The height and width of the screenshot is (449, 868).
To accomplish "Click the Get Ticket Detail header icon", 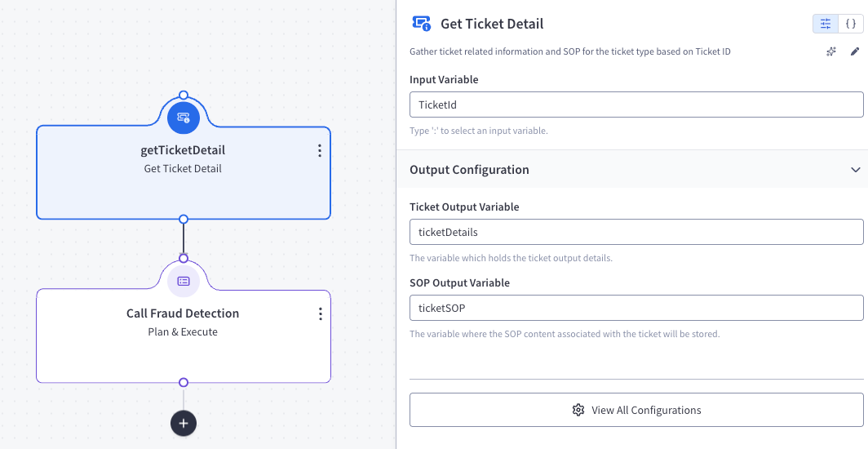I will pyautogui.click(x=422, y=24).
